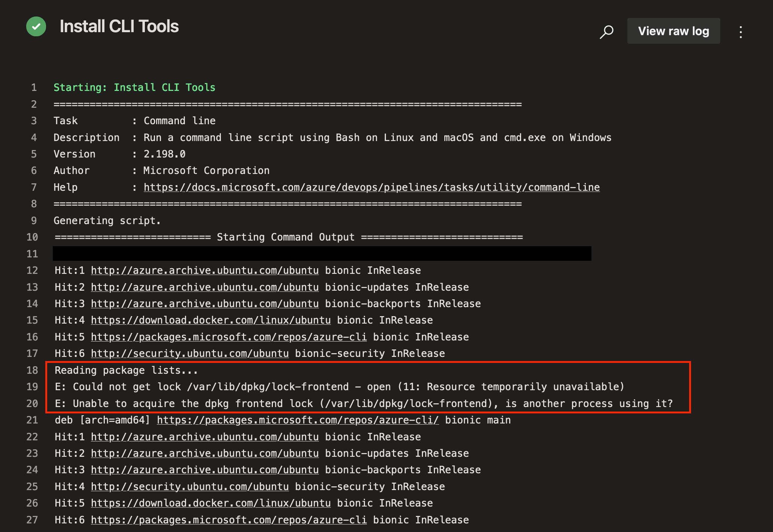Open bionic-backports archive link on line 14
773x532 pixels.
click(205, 304)
